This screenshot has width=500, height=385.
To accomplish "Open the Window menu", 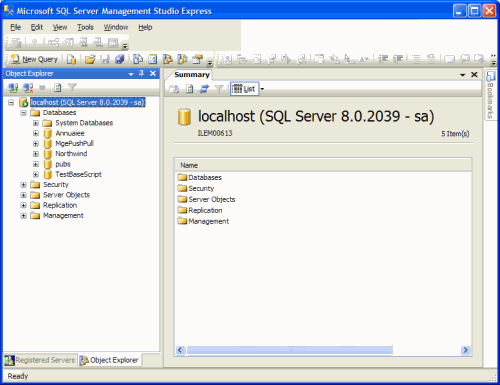I will (116, 27).
